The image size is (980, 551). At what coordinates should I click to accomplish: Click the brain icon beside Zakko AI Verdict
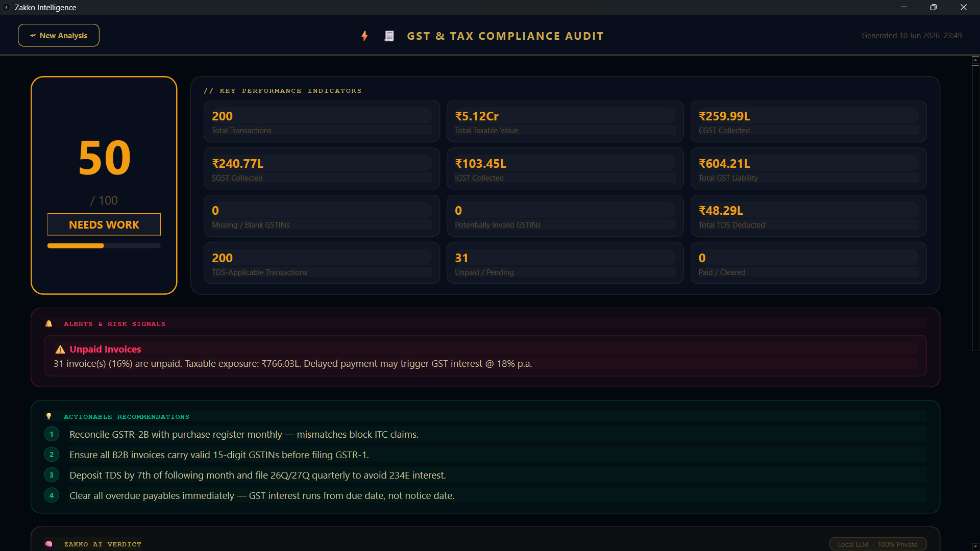click(49, 544)
